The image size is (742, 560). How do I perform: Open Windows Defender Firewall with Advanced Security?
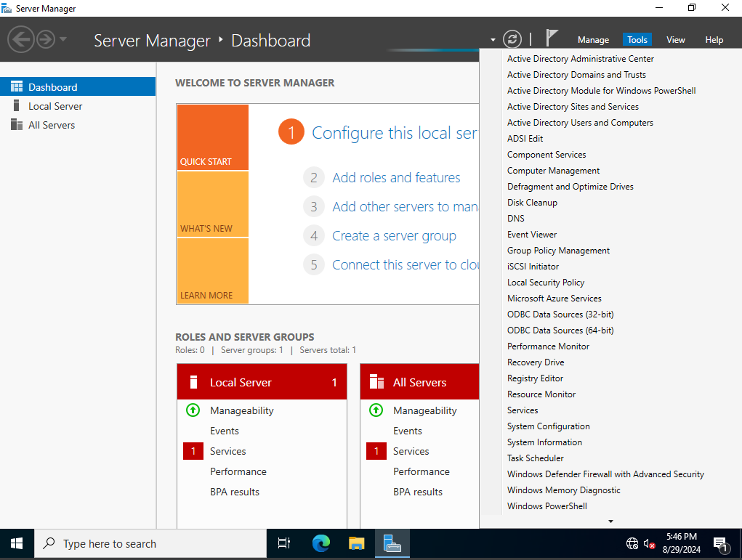(x=605, y=474)
